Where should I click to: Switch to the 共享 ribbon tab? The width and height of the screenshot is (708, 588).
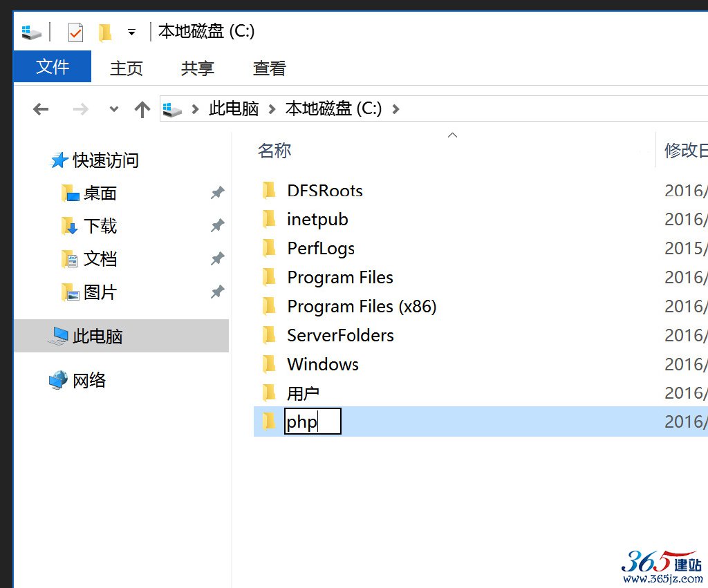click(x=197, y=68)
